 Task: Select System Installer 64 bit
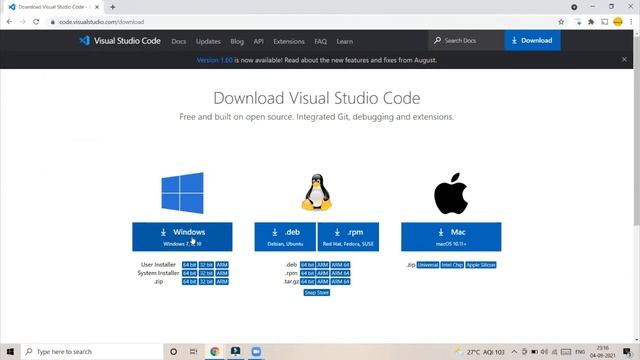coord(189,273)
